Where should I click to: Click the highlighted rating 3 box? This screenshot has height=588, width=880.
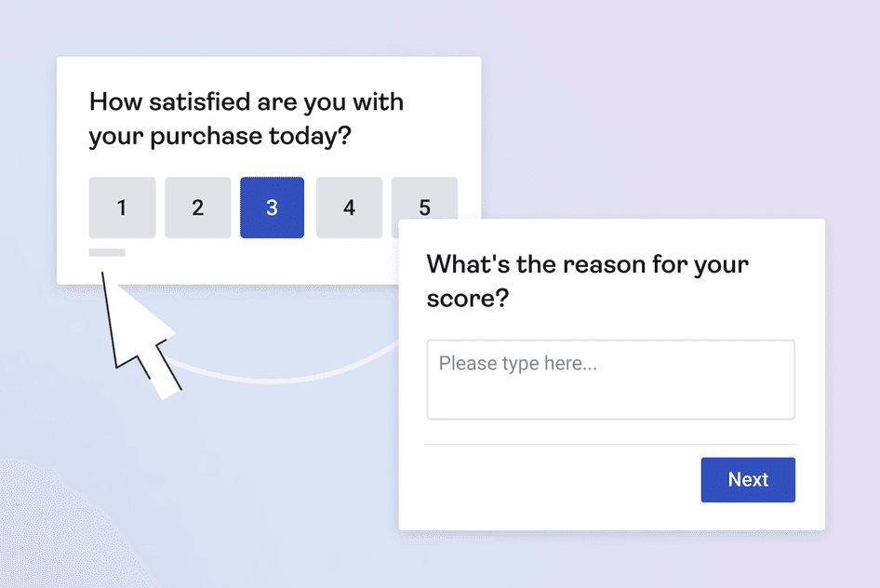point(272,207)
